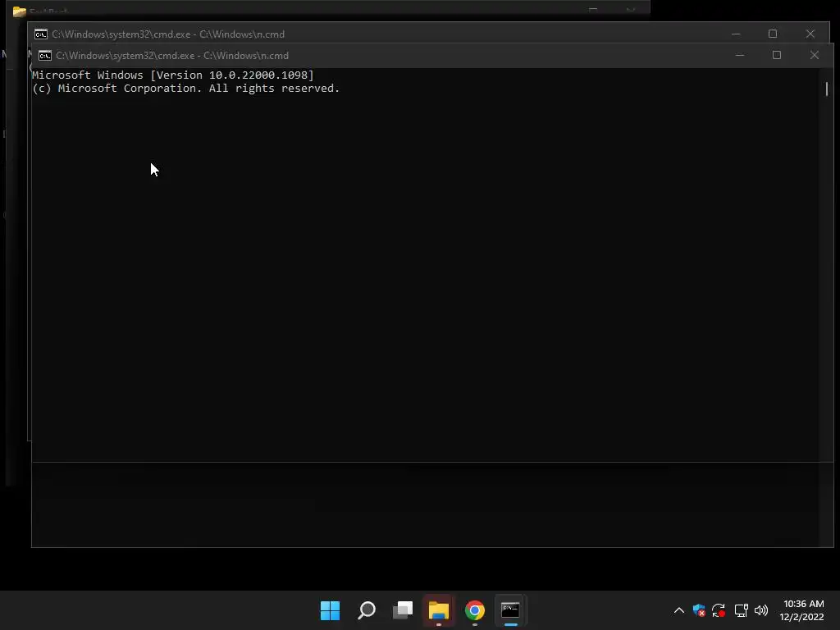840x630 pixels.
Task: Click the back cmd window title text
Action: coord(168,34)
